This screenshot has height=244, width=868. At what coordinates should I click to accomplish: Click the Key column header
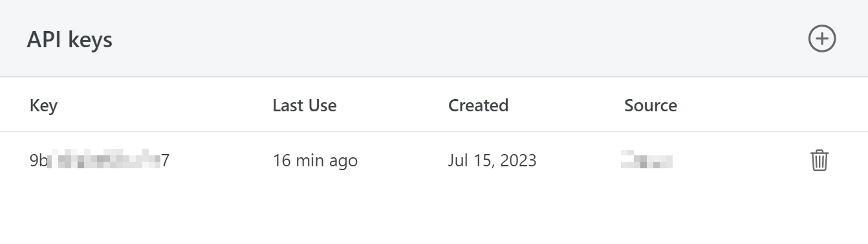(43, 105)
